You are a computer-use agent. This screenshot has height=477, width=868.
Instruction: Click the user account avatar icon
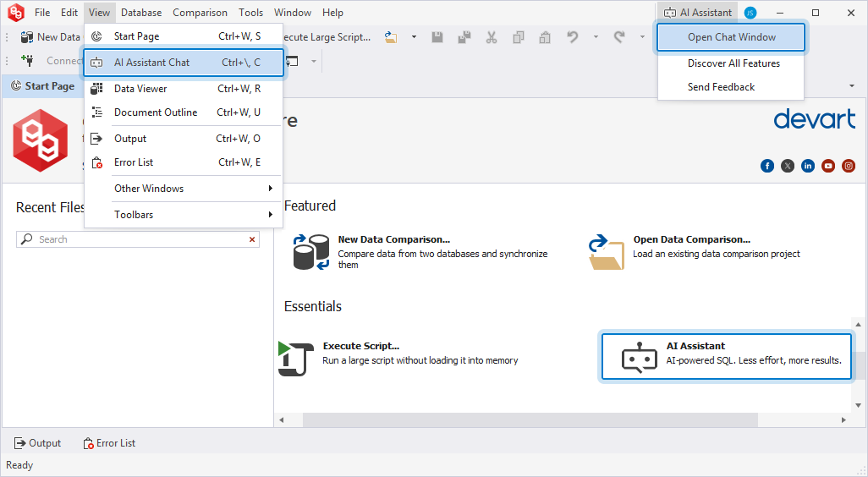[750, 13]
